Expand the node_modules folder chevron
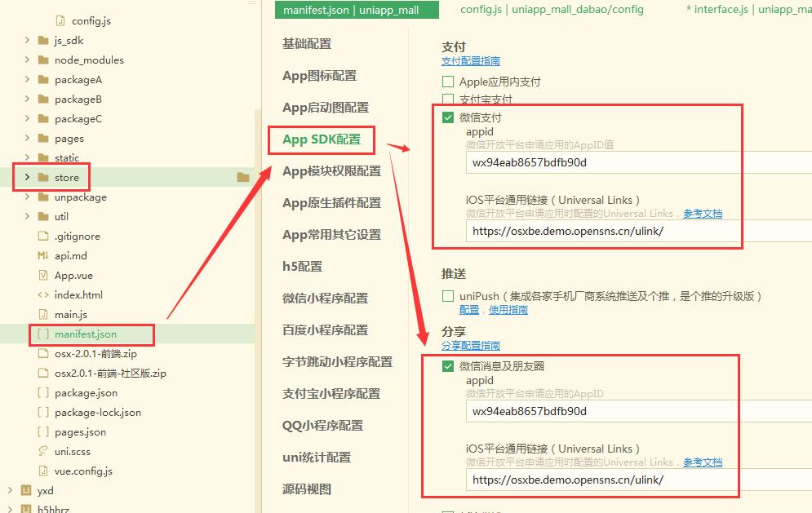The image size is (812, 513). (27, 60)
